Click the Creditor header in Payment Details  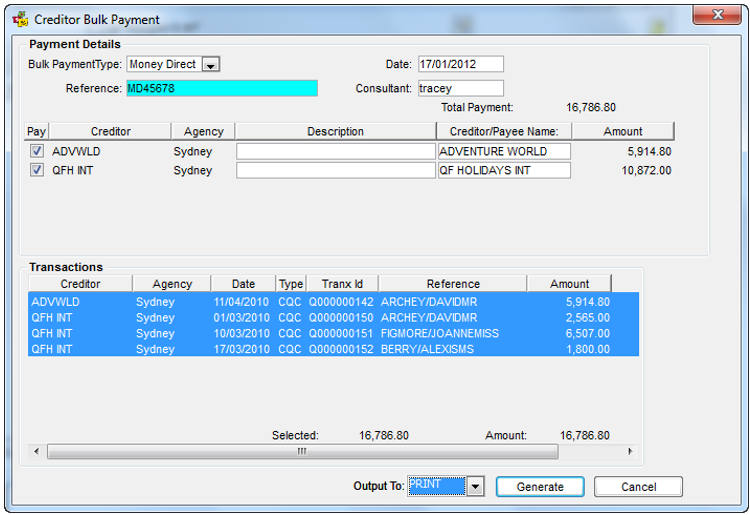[110, 131]
